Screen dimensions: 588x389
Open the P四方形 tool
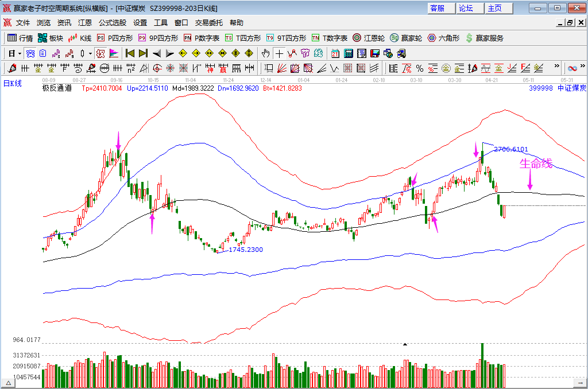(115, 38)
